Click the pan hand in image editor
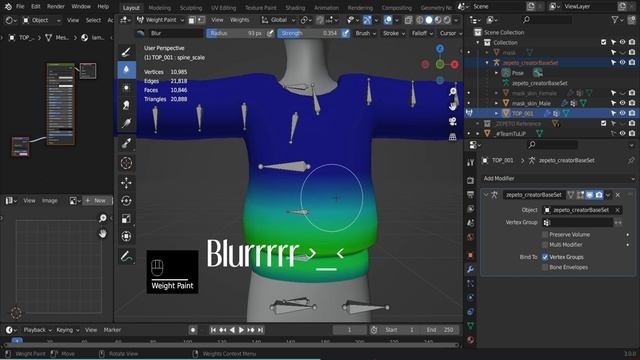The image size is (640, 360). pyautogui.click(x=102, y=233)
